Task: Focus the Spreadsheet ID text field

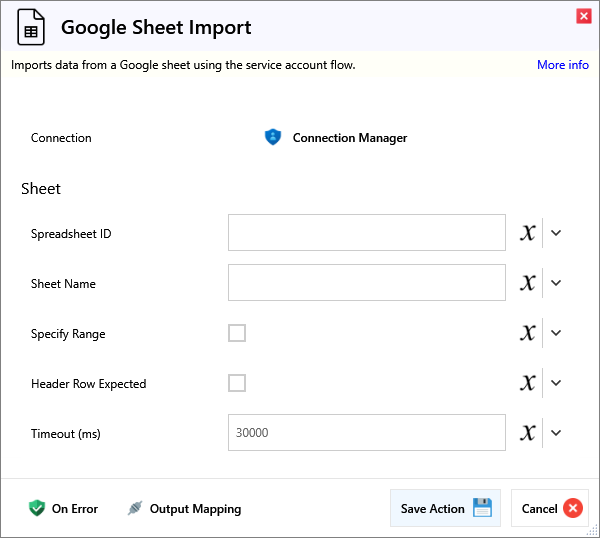Action: [366, 233]
